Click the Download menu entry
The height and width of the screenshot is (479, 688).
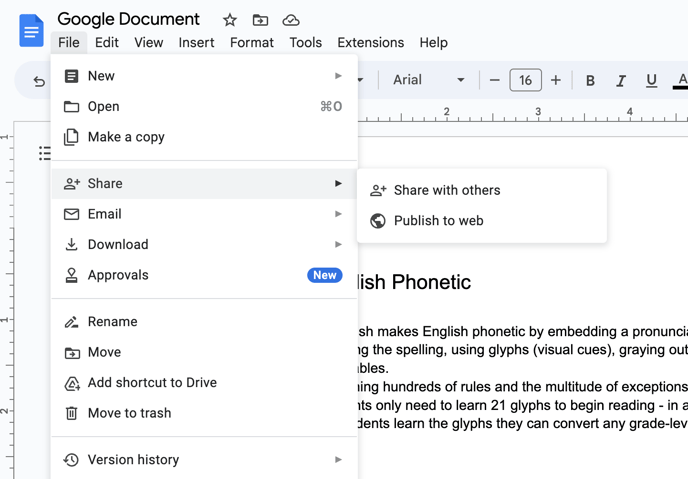(204, 244)
